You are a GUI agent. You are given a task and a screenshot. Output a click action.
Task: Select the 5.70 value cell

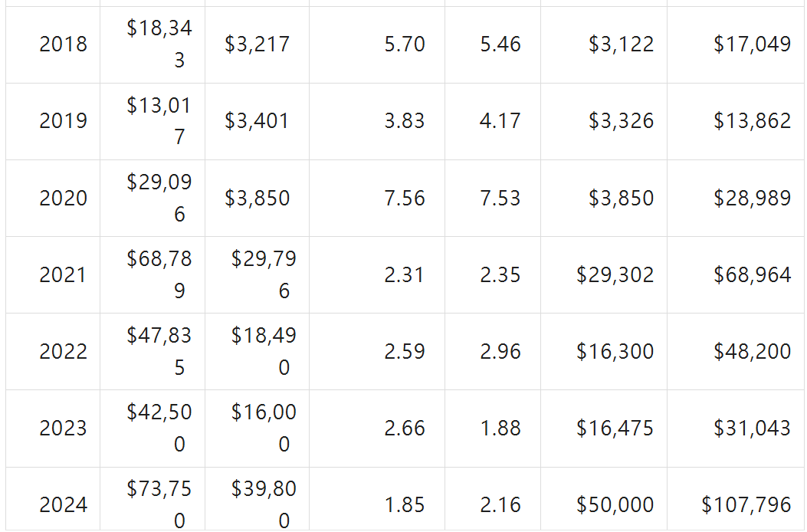coord(405,44)
